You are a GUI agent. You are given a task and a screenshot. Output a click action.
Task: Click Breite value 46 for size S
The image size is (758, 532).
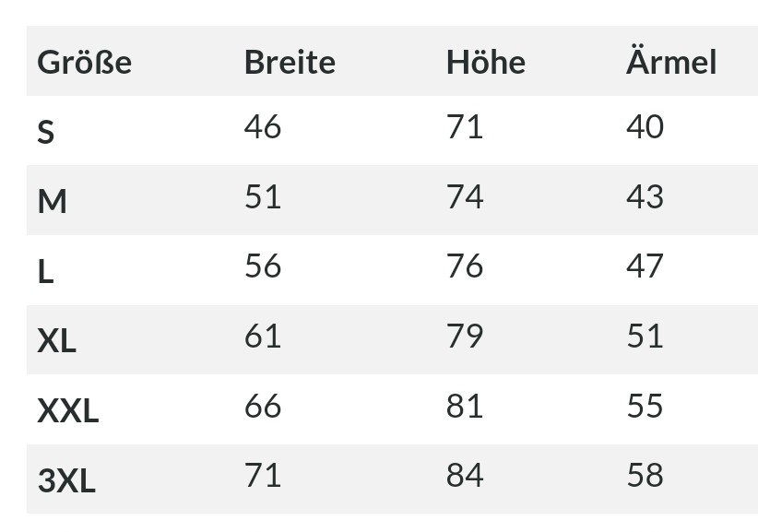[x=263, y=126]
